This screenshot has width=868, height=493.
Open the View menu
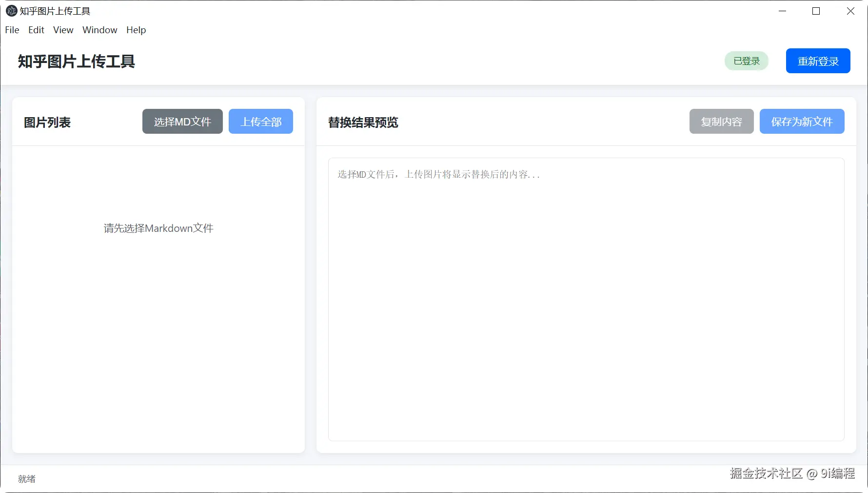[63, 30]
